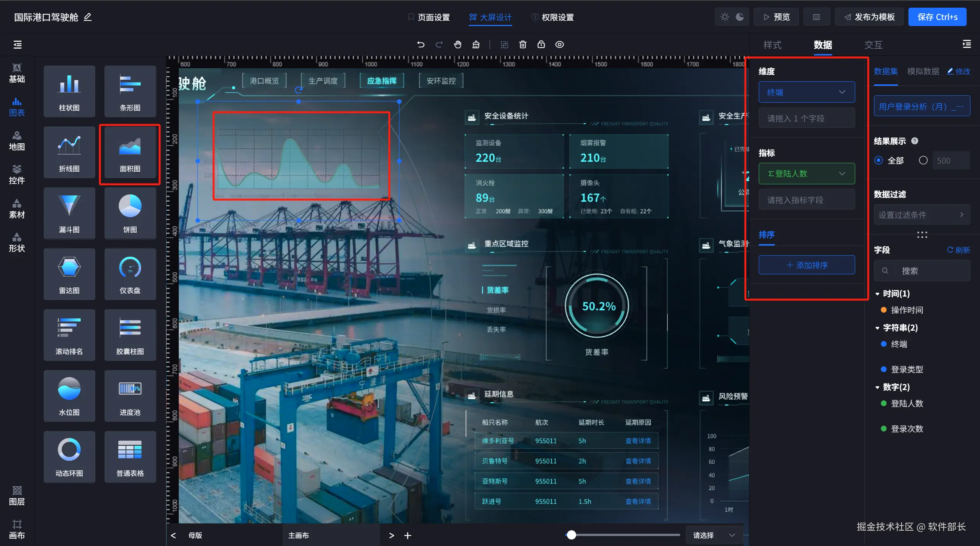Add the funnel chart (漏斗图) component
The image size is (980, 546).
coord(69,213)
